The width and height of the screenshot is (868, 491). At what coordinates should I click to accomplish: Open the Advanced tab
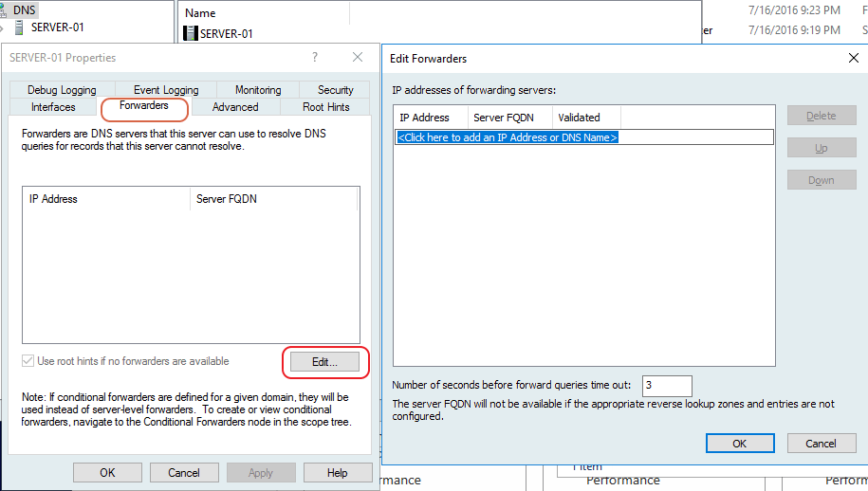point(235,107)
